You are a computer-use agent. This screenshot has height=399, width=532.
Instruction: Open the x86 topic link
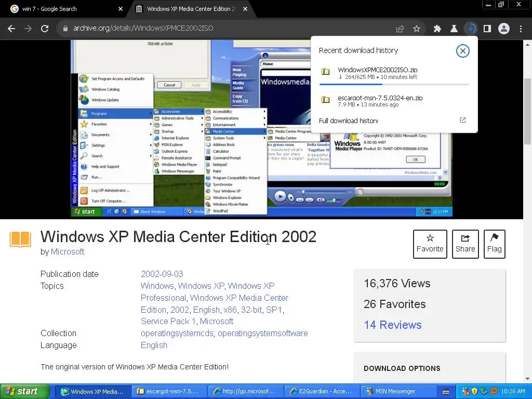(230, 310)
